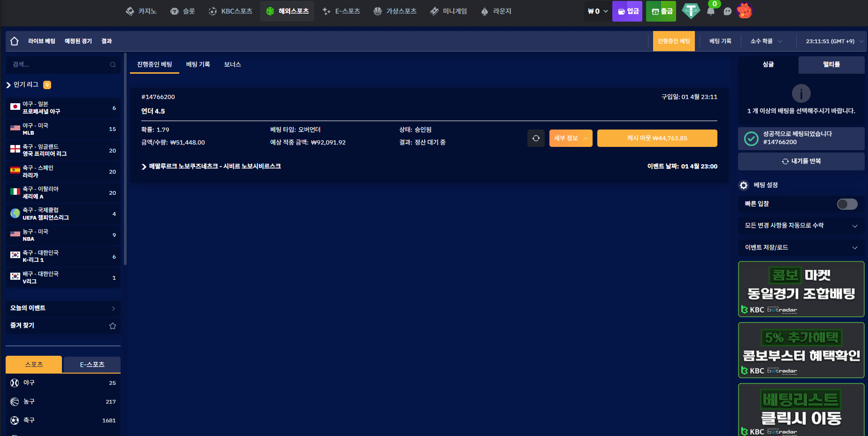Click the repeat bet button
This screenshot has height=436, width=868.
tap(801, 161)
